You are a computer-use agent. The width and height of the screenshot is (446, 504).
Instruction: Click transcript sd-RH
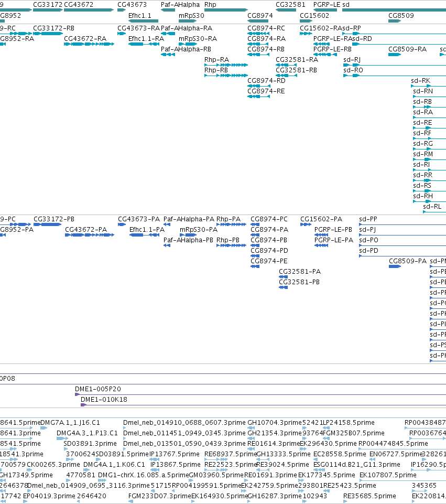point(423,196)
